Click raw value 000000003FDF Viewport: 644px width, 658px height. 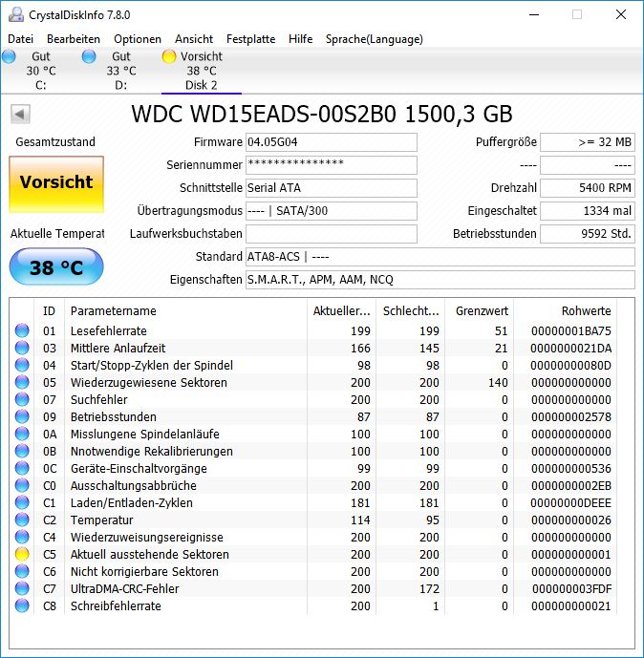pyautogui.click(x=571, y=588)
